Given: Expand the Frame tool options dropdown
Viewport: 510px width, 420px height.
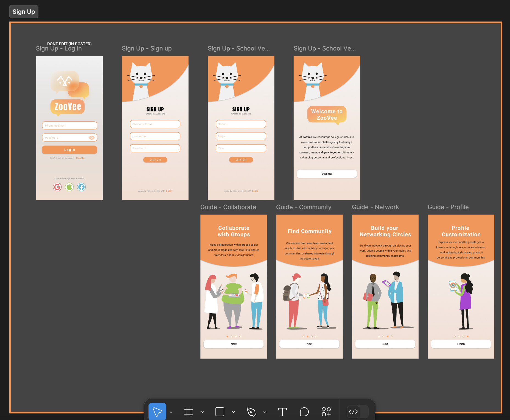Looking at the screenshot, I should point(202,412).
